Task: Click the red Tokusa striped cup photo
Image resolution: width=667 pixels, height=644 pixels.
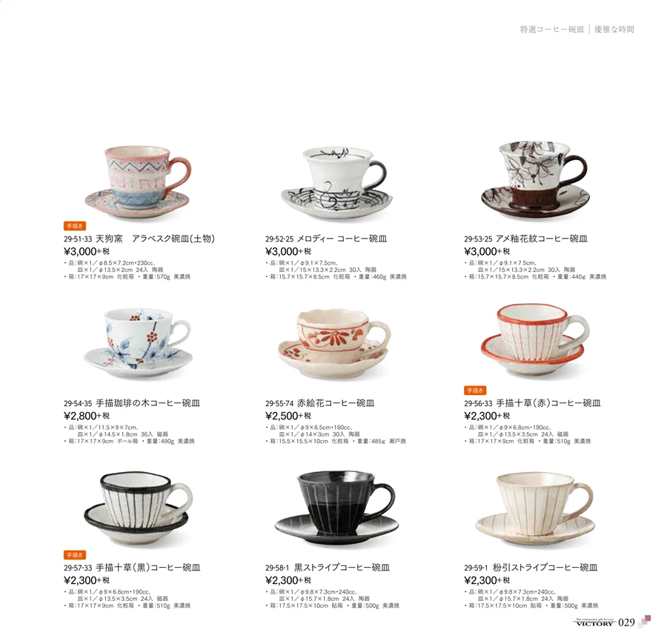Action: click(535, 339)
